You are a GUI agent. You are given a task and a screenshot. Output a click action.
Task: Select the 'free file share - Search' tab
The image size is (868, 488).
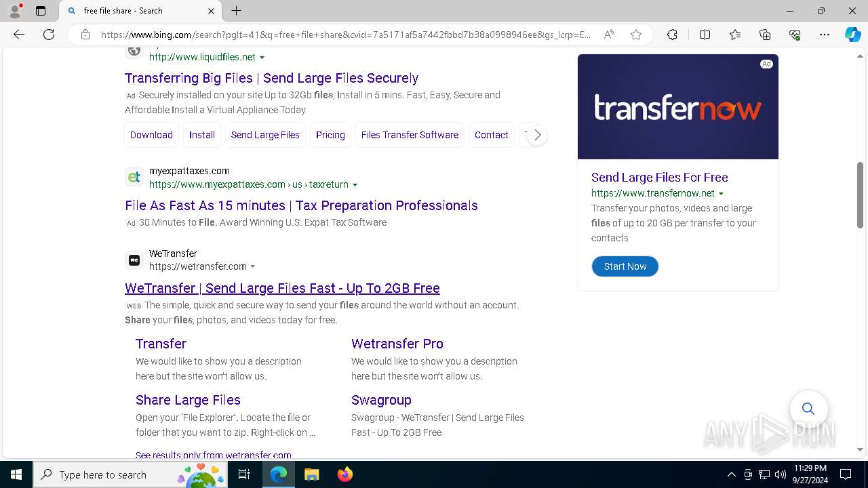pos(141,11)
